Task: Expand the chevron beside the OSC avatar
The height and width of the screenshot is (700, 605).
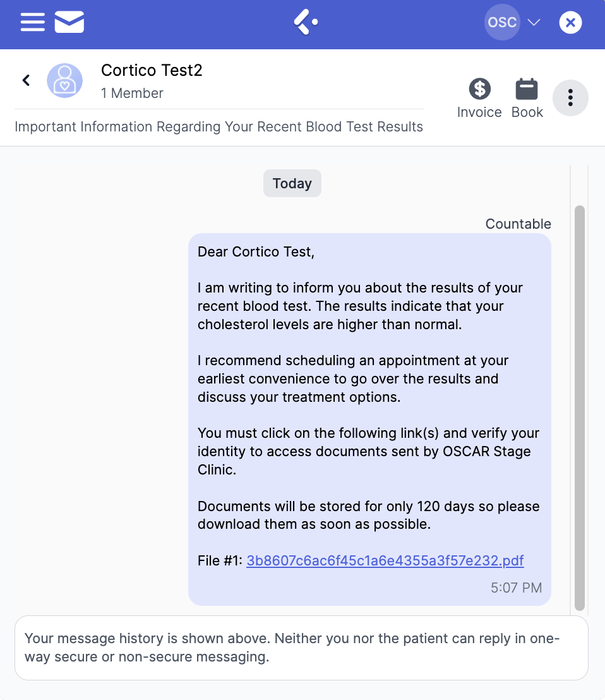Action: pyautogui.click(x=534, y=23)
